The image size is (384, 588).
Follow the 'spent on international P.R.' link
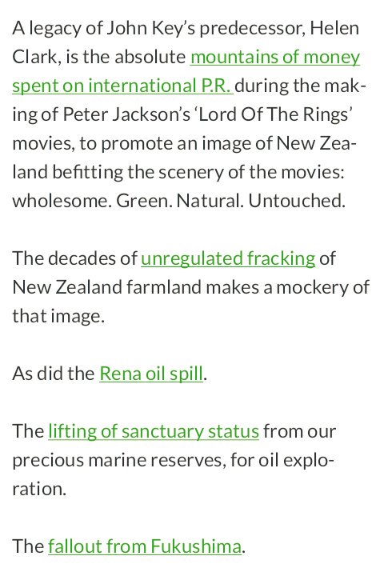click(122, 86)
